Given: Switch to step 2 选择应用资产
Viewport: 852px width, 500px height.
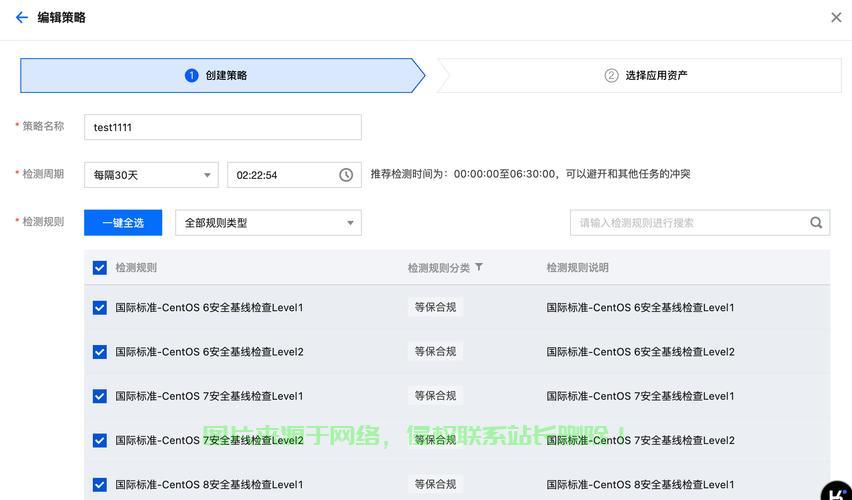Looking at the screenshot, I should 640,76.
